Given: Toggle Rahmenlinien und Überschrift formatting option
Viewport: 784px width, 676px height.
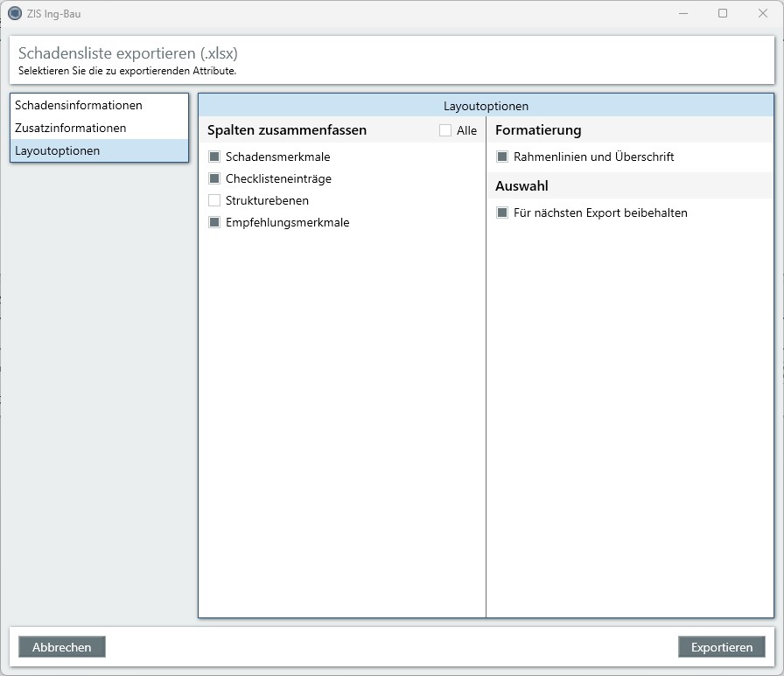Looking at the screenshot, I should pyautogui.click(x=502, y=157).
